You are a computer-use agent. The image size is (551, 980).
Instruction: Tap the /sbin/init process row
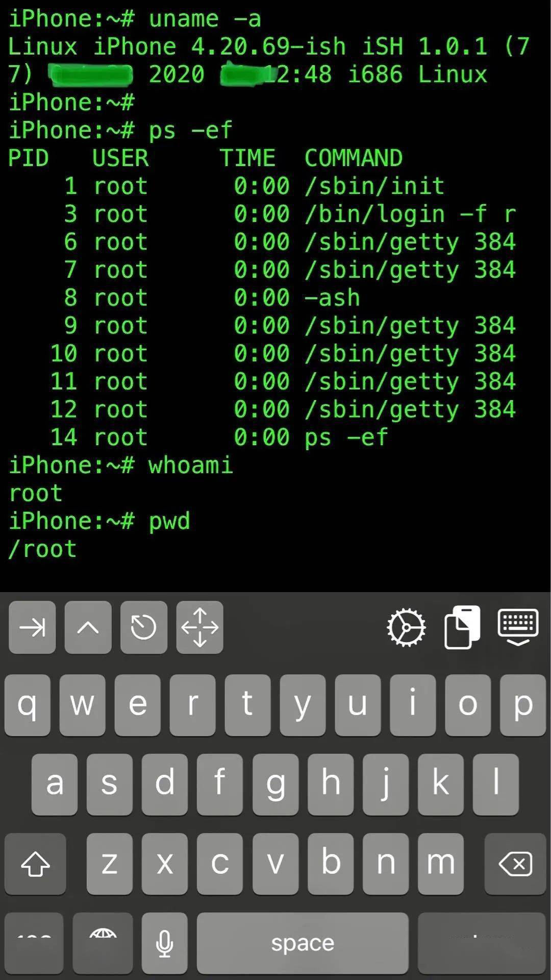coord(254,186)
